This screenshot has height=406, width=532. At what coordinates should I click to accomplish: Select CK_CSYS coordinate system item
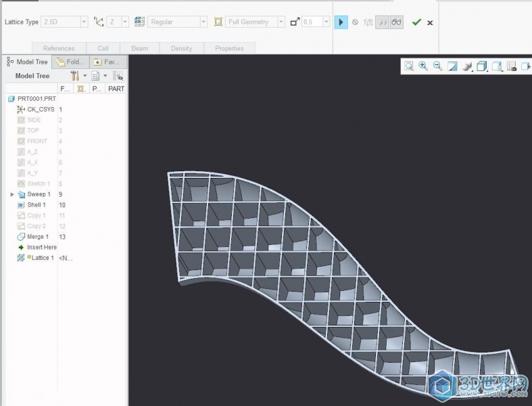click(x=36, y=110)
